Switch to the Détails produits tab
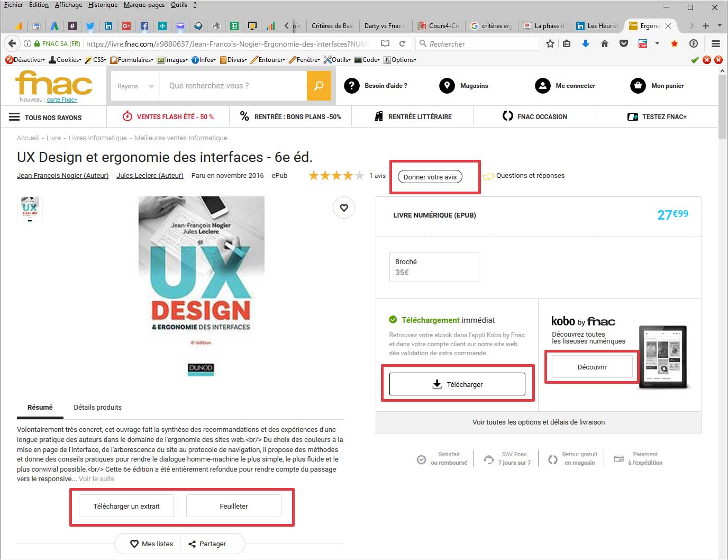The height and width of the screenshot is (560, 728). click(x=97, y=408)
